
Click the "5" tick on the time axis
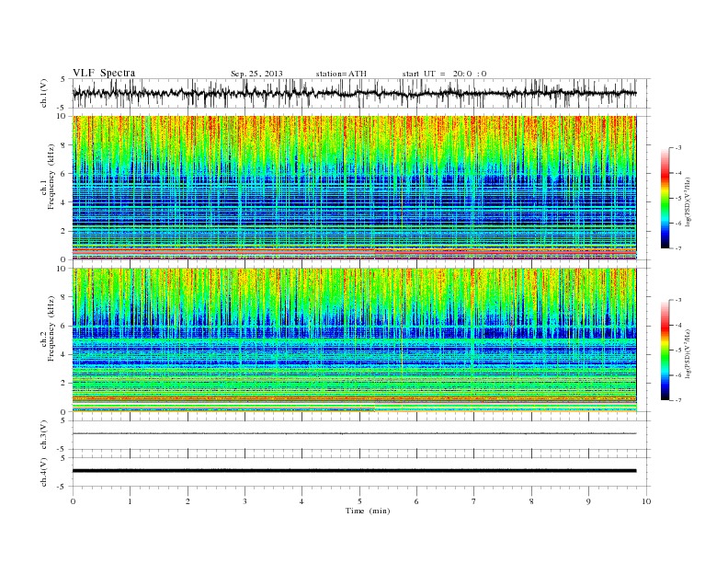[x=359, y=501]
